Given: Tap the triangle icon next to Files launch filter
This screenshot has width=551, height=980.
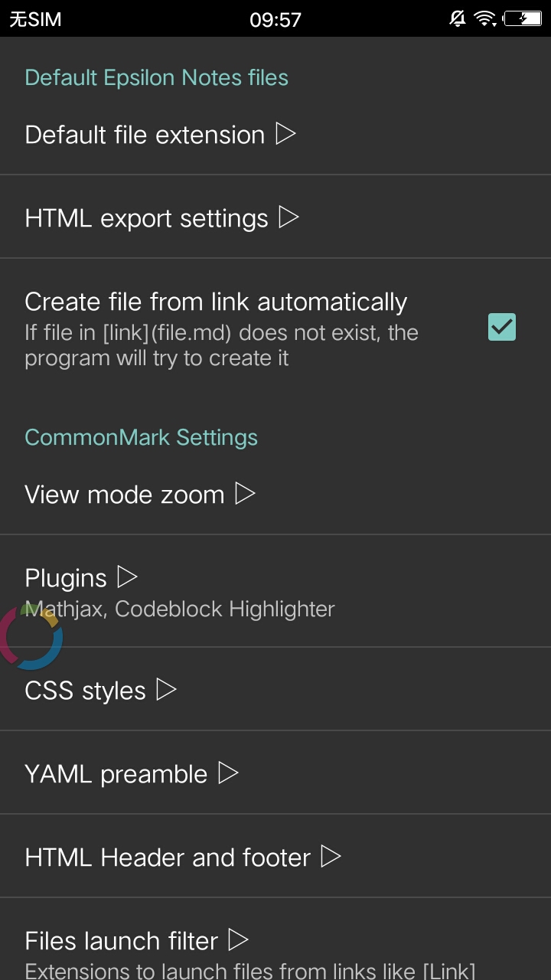Looking at the screenshot, I should click(x=239, y=939).
